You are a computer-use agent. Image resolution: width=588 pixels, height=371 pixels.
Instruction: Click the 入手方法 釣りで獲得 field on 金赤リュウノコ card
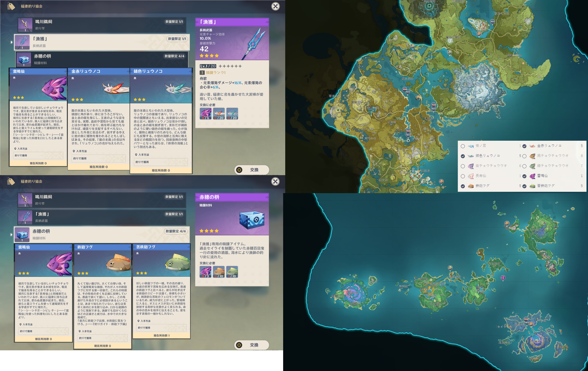[x=99, y=159]
